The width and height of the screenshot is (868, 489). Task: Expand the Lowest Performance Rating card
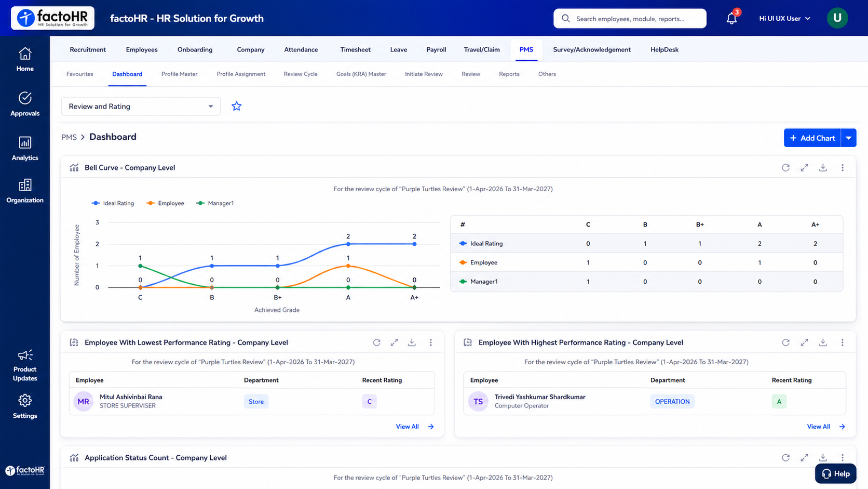[x=395, y=342]
